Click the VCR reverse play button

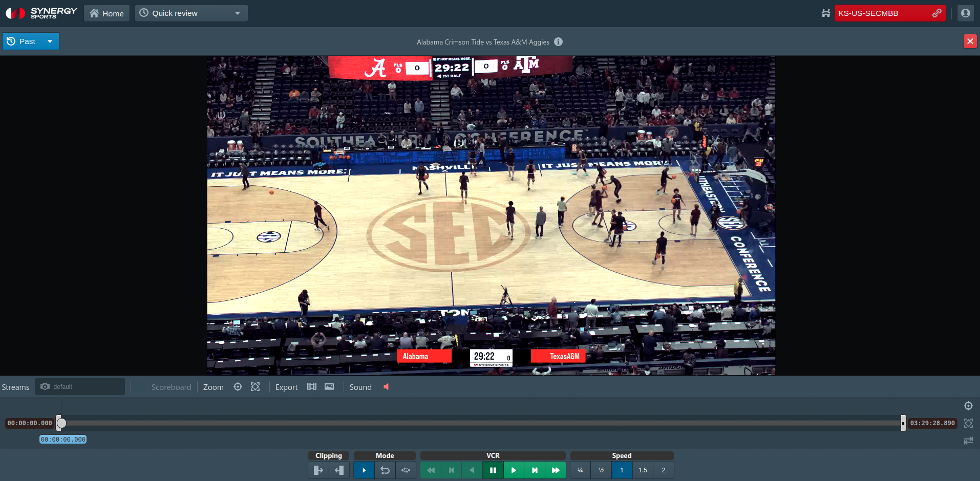point(472,470)
